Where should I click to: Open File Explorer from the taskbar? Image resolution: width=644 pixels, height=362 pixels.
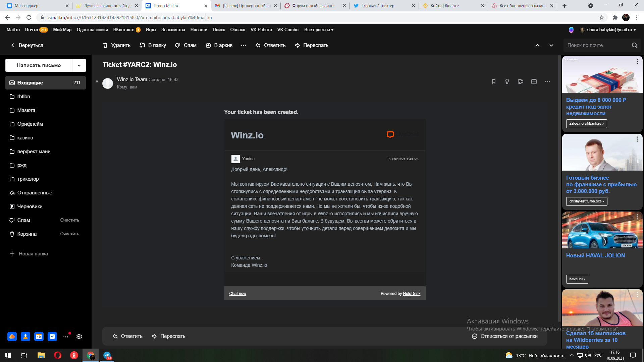41,355
